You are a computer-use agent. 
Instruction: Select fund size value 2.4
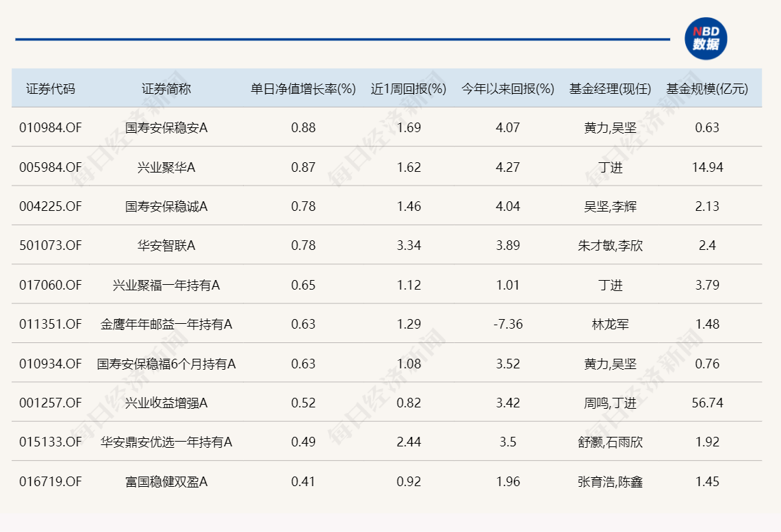click(707, 245)
